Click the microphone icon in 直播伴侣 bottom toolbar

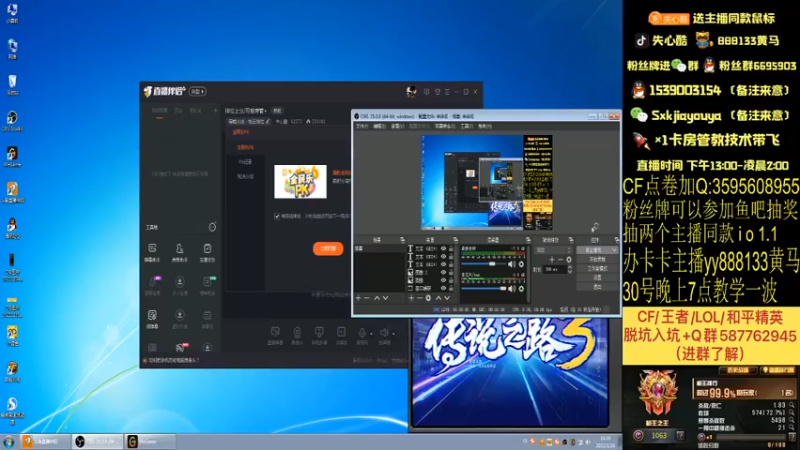point(362,332)
